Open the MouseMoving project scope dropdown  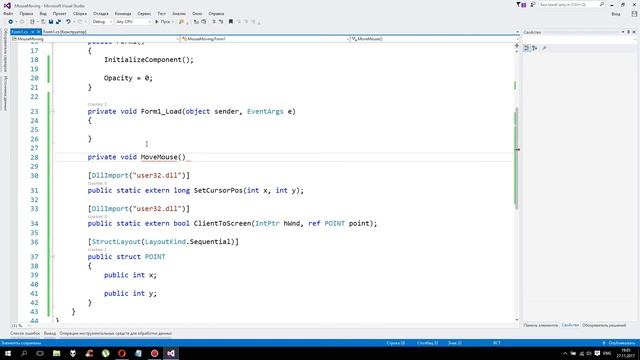point(95,39)
